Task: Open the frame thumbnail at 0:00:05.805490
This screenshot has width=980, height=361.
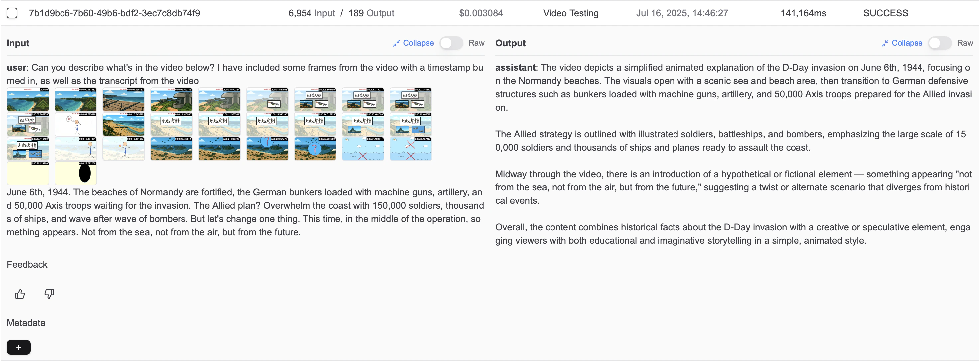Action: (x=315, y=100)
